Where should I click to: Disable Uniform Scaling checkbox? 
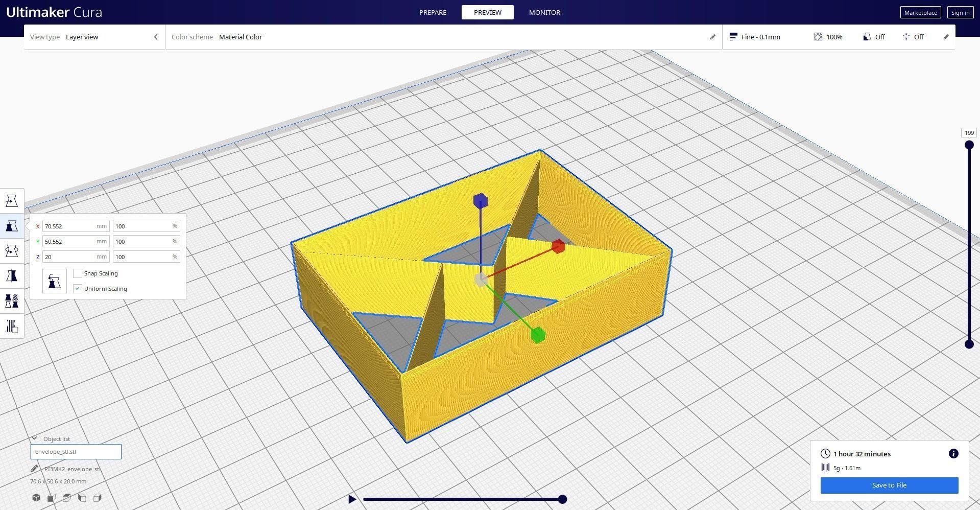78,289
